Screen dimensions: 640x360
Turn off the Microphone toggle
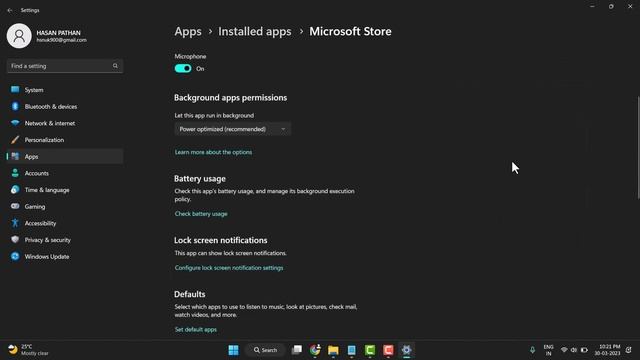coord(183,68)
